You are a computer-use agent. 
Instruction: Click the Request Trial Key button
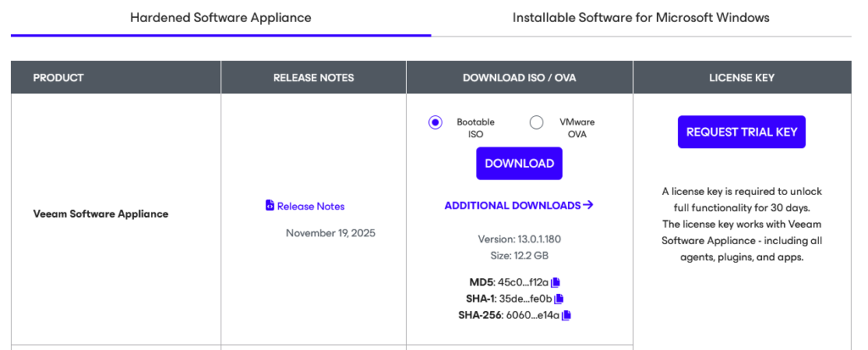coord(742,132)
